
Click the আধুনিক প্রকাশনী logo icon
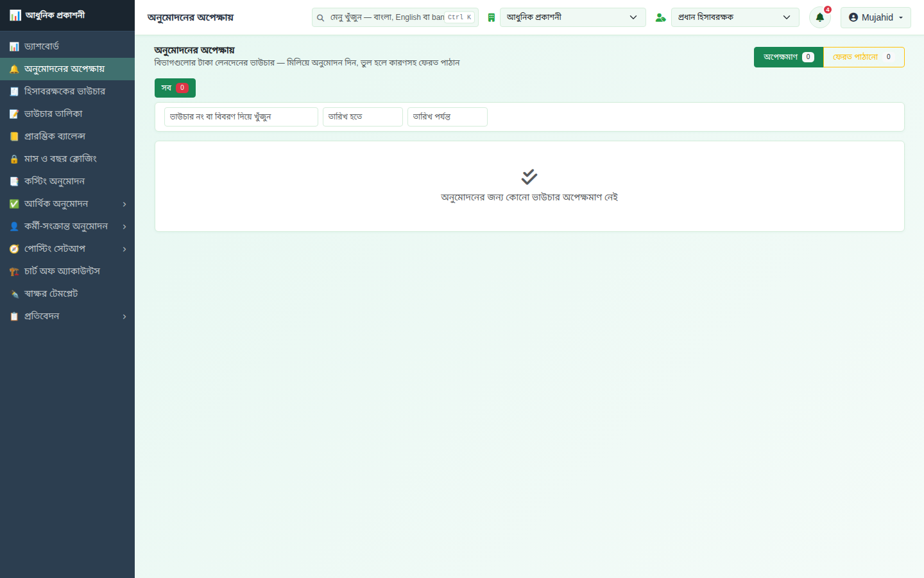click(15, 15)
